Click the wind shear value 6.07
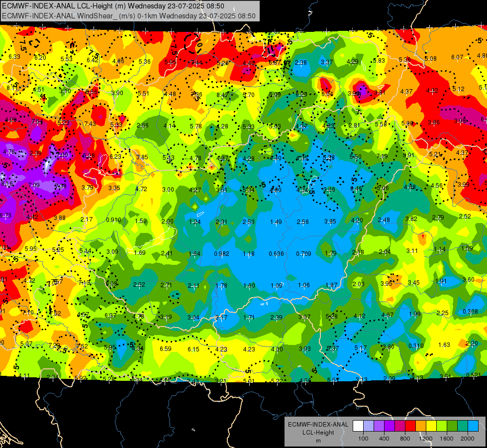487x448 pixels. (x=457, y=57)
